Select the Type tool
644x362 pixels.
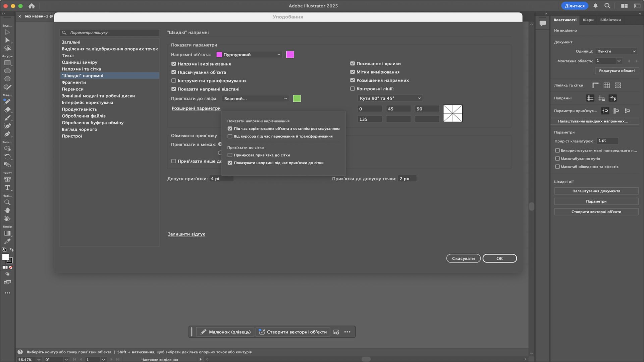click(x=7, y=188)
